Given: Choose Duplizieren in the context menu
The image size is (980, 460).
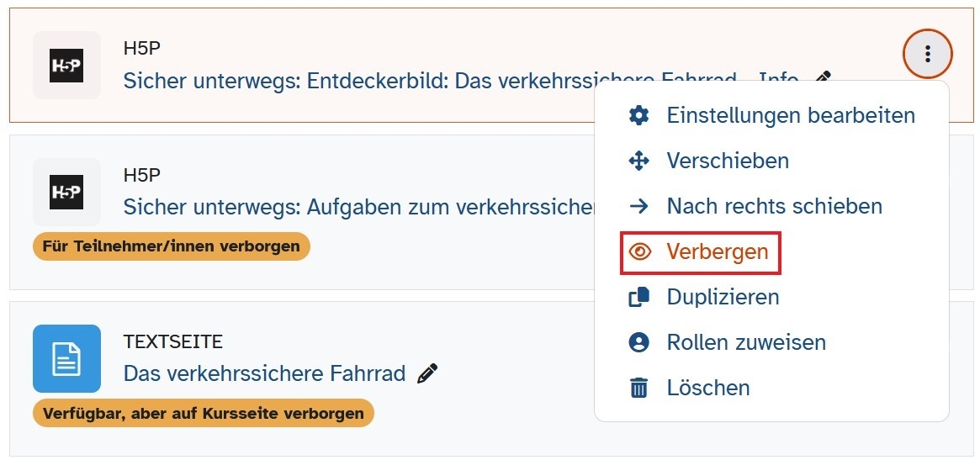Looking at the screenshot, I should [x=723, y=297].
